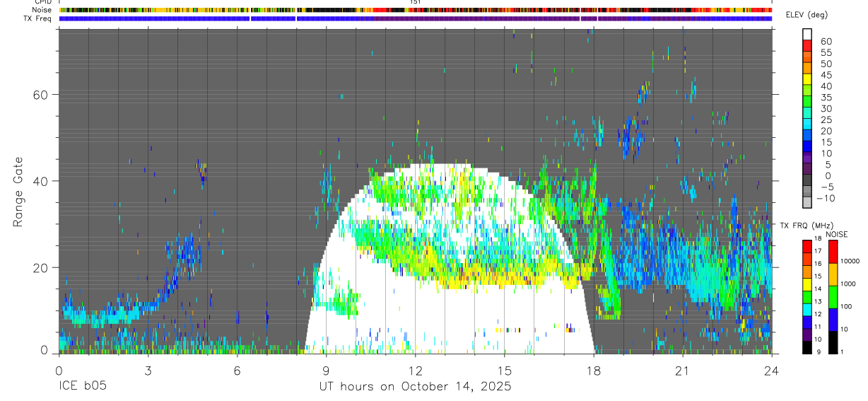
Task: Click the x-axis hour label '9'
Action: (x=326, y=371)
